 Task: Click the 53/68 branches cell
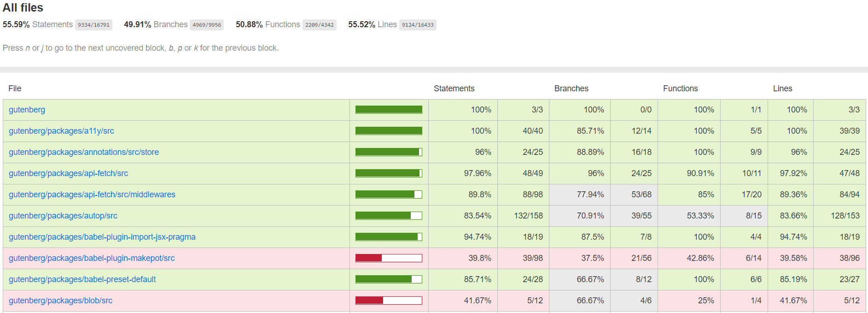[634, 195]
